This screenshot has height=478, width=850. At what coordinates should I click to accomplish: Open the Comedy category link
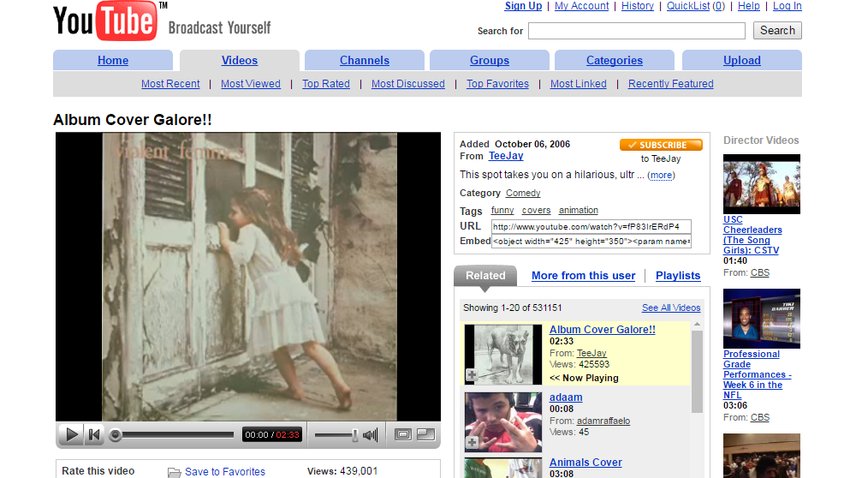[523, 193]
